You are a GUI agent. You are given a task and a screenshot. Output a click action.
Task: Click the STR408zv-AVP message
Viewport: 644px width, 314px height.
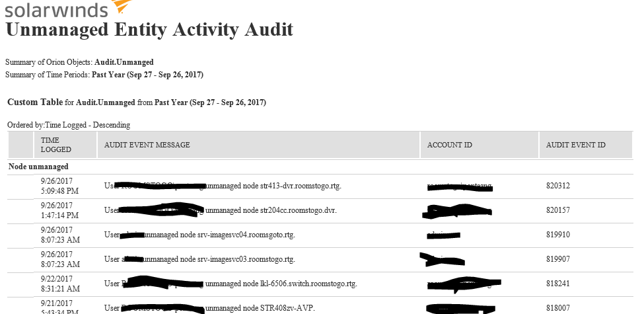pyautogui.click(x=209, y=308)
